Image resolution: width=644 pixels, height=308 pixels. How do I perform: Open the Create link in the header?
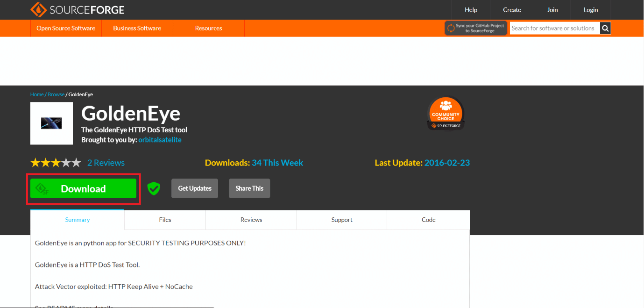(x=512, y=10)
